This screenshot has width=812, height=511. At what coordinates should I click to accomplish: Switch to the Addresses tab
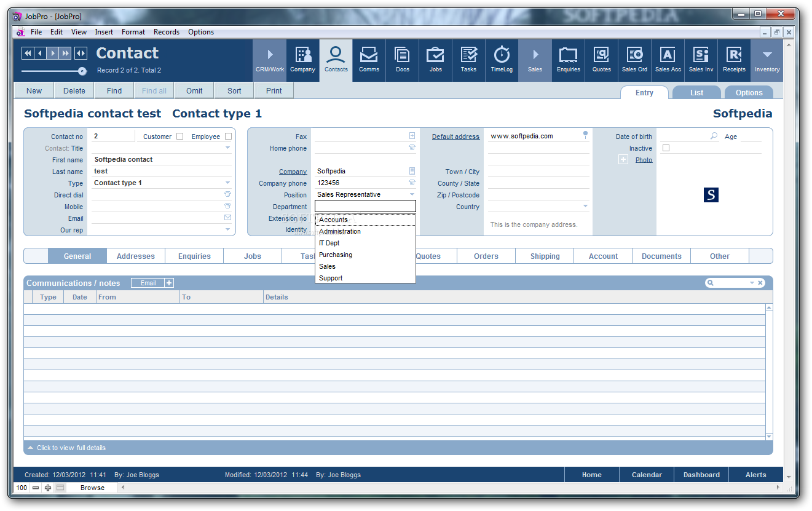(136, 256)
